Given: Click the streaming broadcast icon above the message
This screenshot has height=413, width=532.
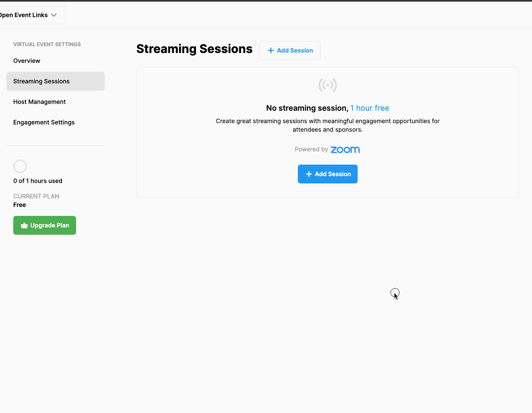Looking at the screenshot, I should [327, 85].
